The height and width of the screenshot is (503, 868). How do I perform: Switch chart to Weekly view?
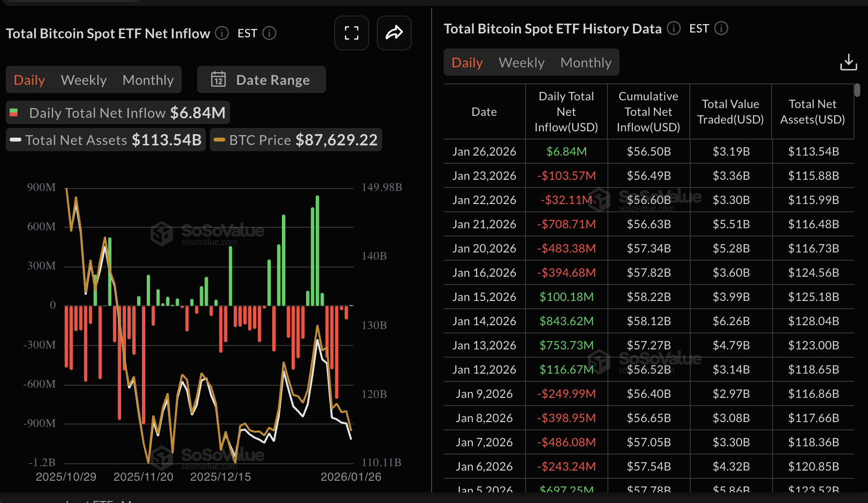83,80
